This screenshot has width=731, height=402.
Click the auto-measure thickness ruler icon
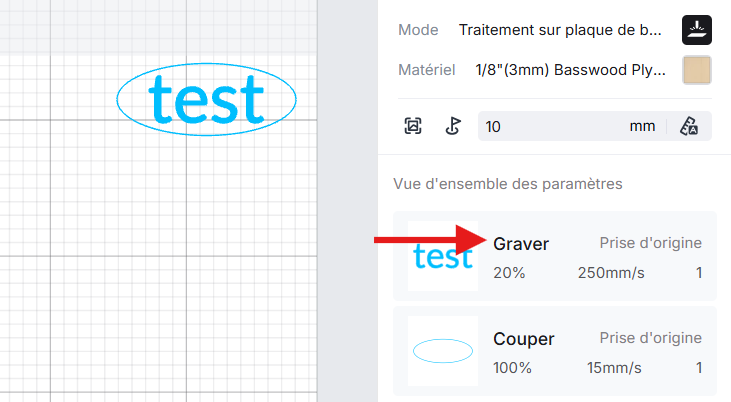click(x=688, y=126)
